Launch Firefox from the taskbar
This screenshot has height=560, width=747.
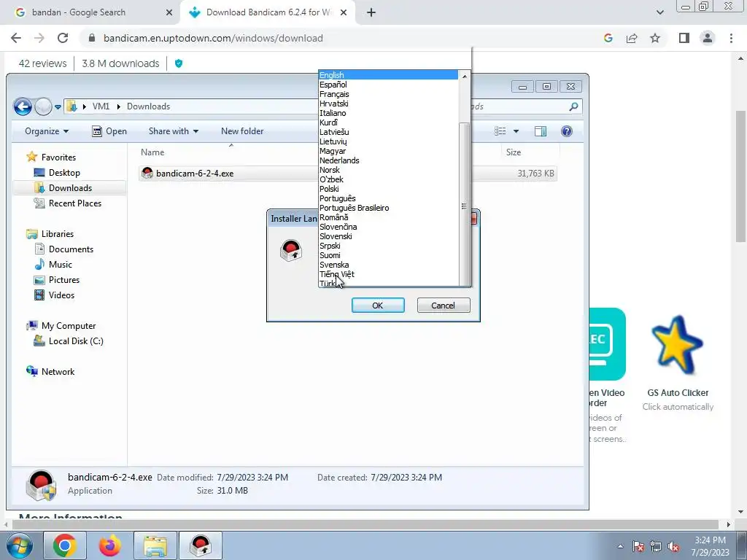pos(110,545)
